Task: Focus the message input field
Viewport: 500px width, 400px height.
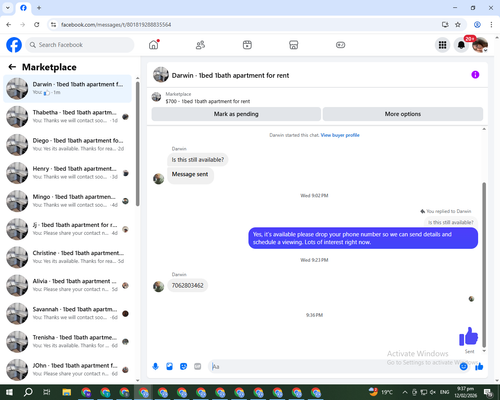Action: pyautogui.click(x=333, y=367)
